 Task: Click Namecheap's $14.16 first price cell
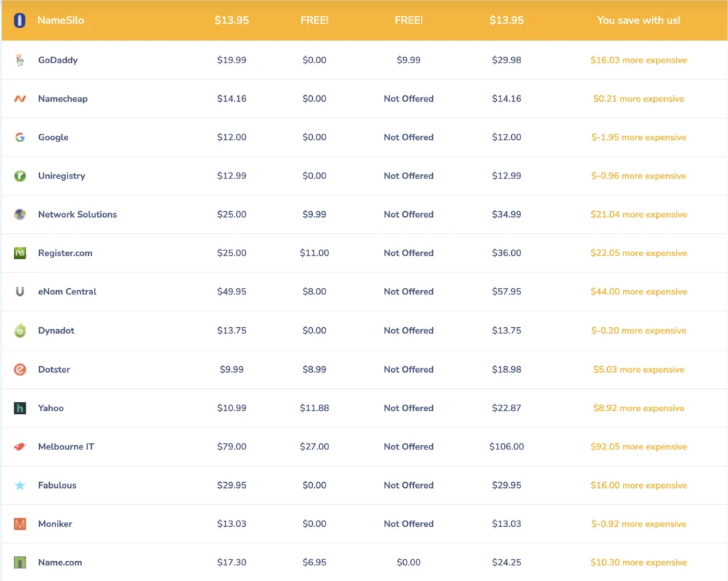click(232, 98)
